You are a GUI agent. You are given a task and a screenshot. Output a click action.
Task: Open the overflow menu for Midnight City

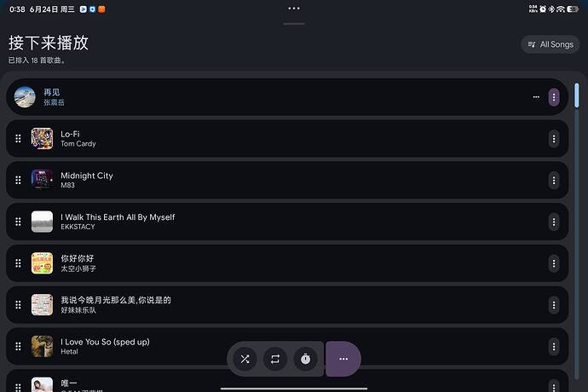point(554,181)
